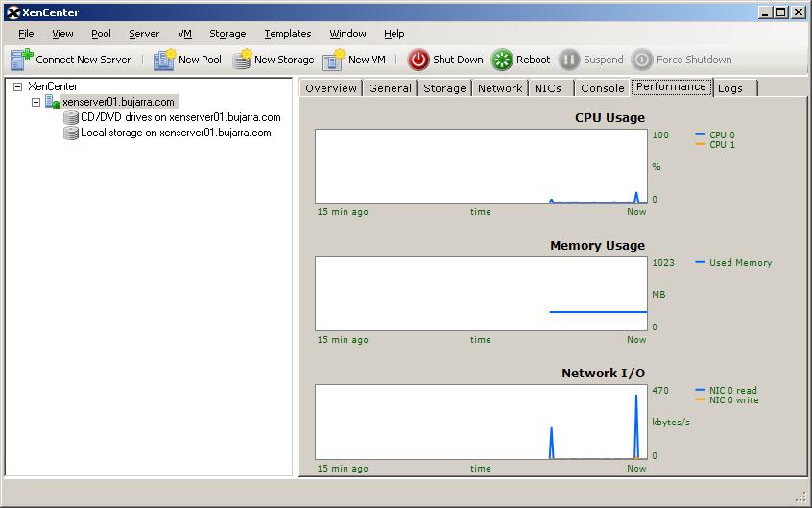
Task: Open the Window menu
Action: pyautogui.click(x=348, y=34)
